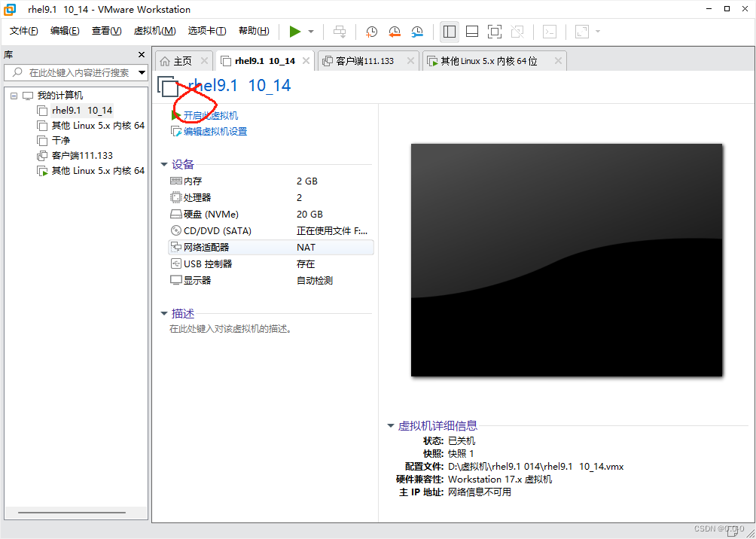The image size is (756, 539).
Task: Select the 硬盘 (NVMe) device row
Action: (x=270, y=215)
